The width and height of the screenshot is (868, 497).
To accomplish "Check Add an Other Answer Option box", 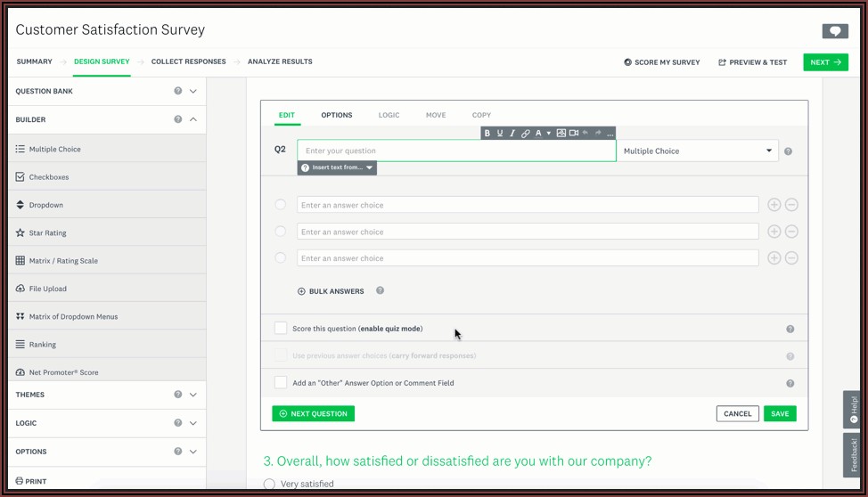I will point(281,383).
